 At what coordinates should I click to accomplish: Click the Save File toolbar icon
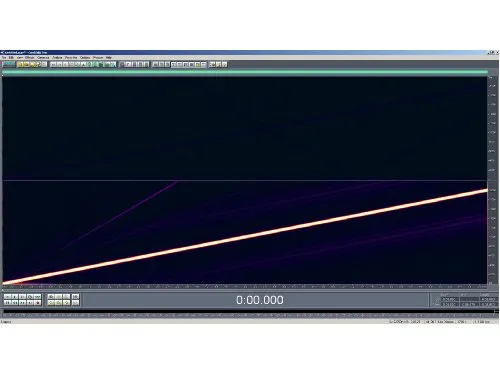click(33, 64)
